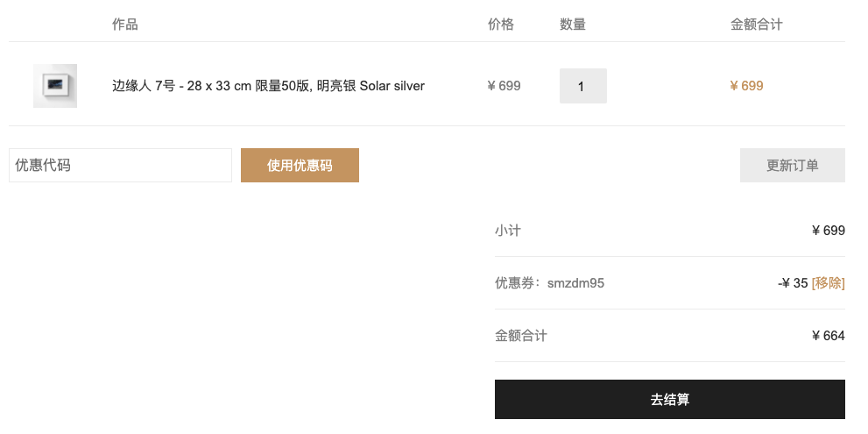
Task: Click the 数量 column header
Action: [573, 25]
